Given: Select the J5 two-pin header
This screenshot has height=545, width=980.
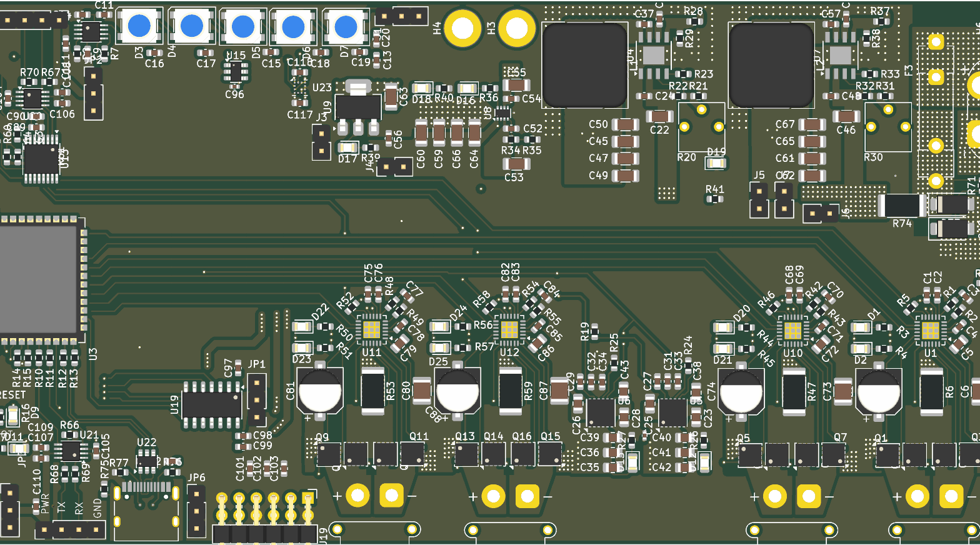Looking at the screenshot, I should click(x=759, y=199).
